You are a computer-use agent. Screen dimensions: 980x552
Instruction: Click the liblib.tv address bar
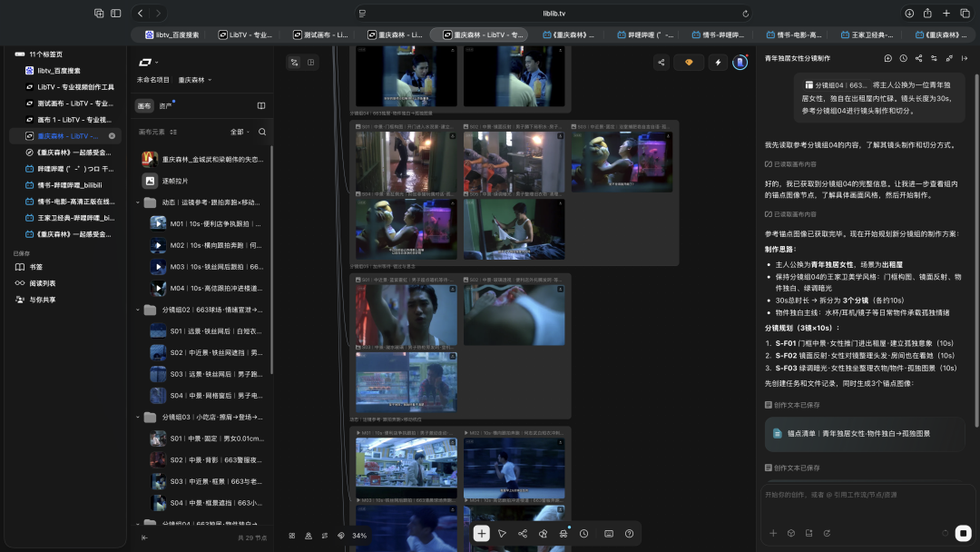point(554,13)
